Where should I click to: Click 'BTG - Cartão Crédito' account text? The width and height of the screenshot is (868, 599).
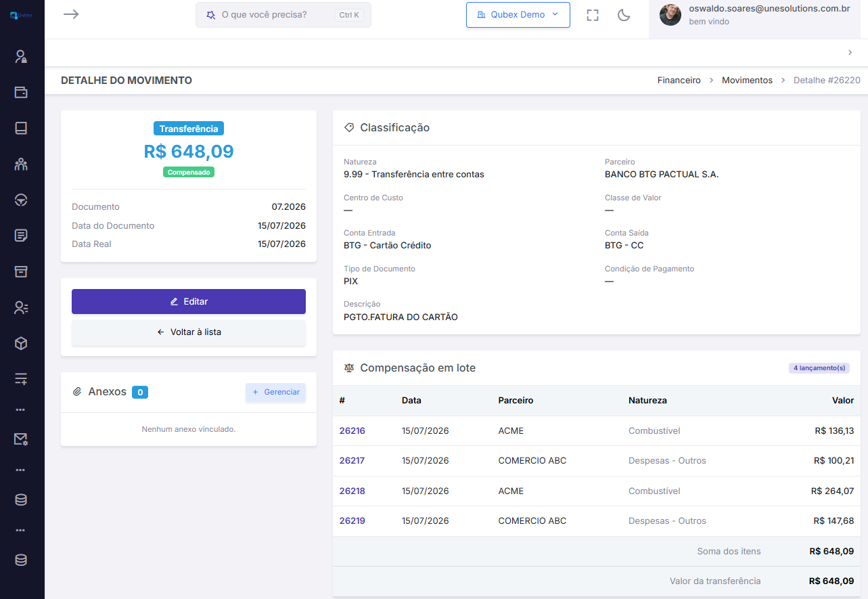coord(387,245)
